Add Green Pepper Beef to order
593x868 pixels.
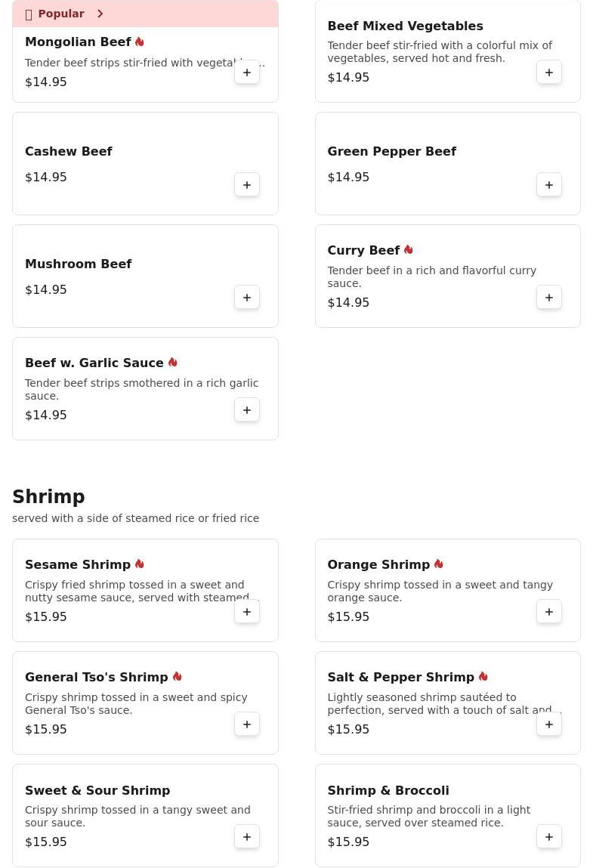[549, 185]
